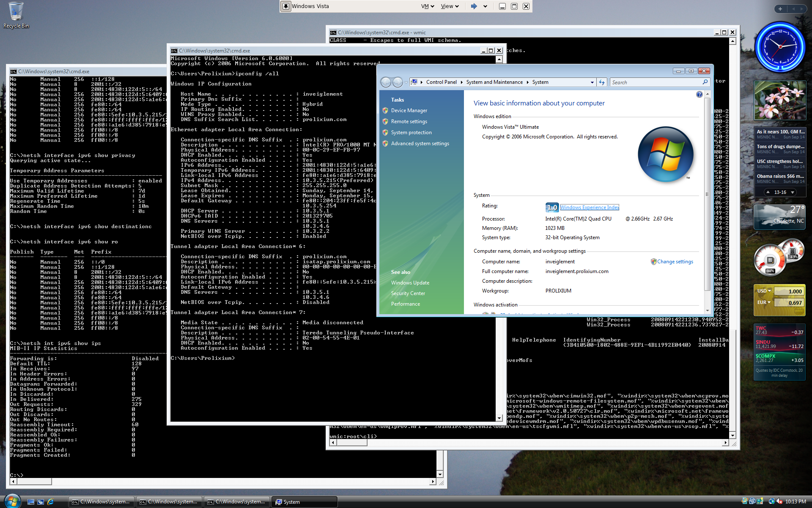This screenshot has height=508, width=812.
Task: Click System in the breadcrumb path
Action: 540,82
